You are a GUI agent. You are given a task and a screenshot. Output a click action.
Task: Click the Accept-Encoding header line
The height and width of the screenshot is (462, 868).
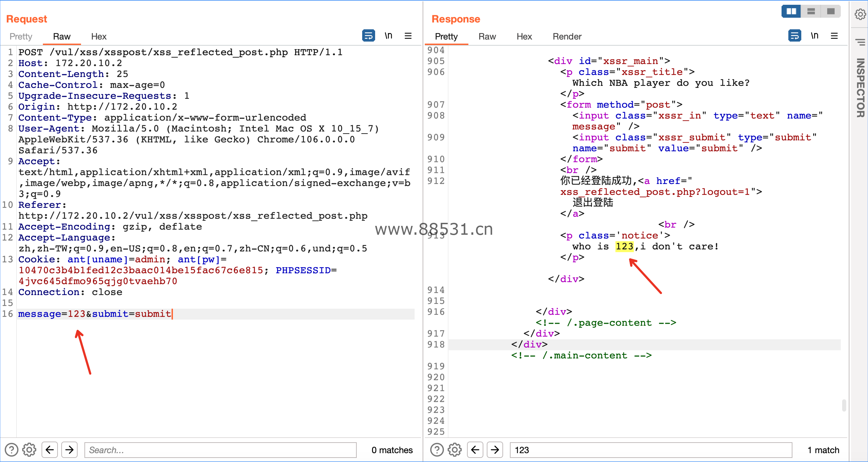pos(110,227)
